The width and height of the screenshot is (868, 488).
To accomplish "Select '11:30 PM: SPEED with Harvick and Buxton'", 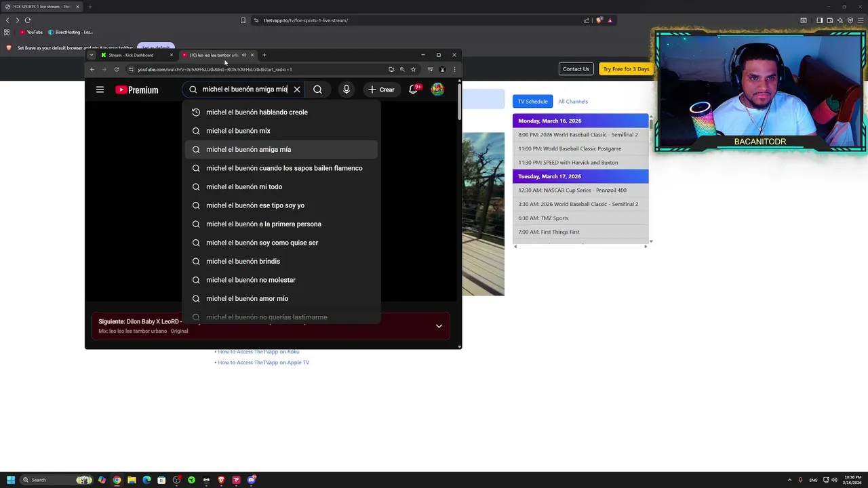I will tap(580, 163).
